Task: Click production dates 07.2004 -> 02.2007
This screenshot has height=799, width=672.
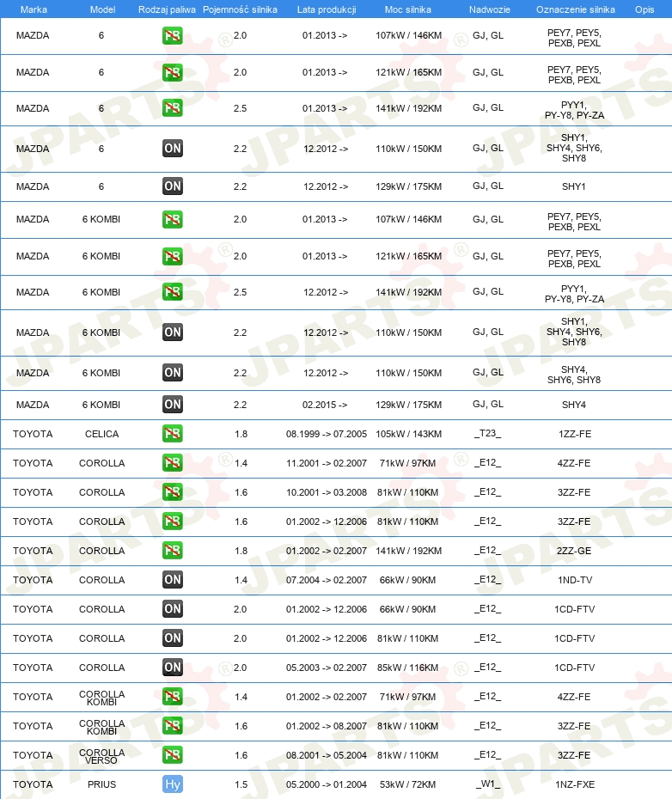Action: point(327,580)
